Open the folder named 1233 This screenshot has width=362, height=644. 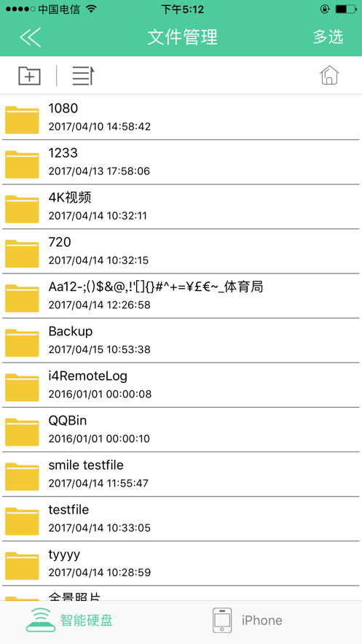pyautogui.click(x=181, y=162)
